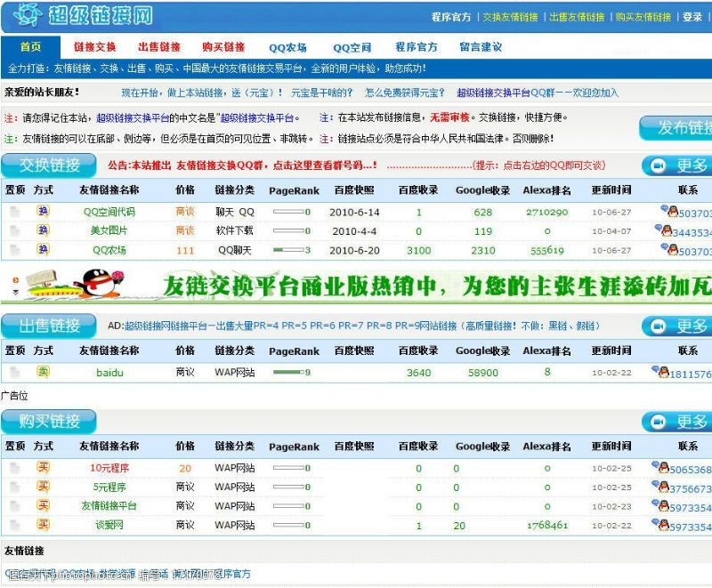
Task: Select the 留言建议 navigation tab
Action: pos(481,47)
